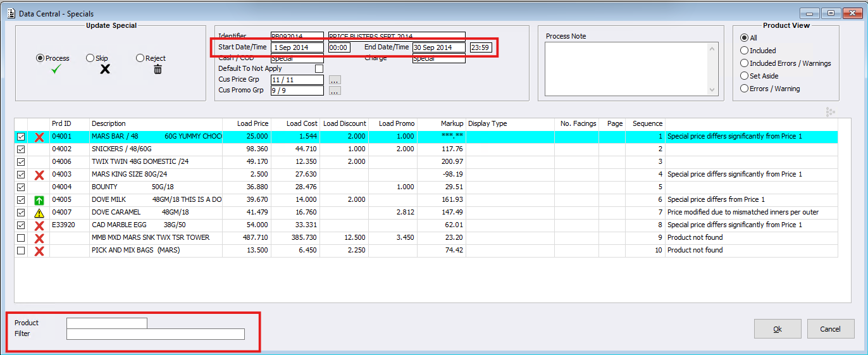Open the Cus Promo Grp browse button
The image size is (868, 355).
[335, 90]
